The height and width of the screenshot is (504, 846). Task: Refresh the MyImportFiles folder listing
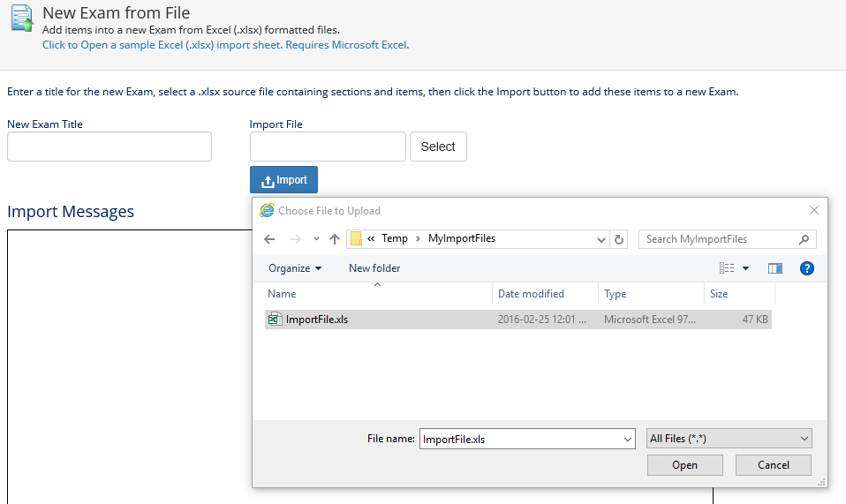[x=619, y=239]
